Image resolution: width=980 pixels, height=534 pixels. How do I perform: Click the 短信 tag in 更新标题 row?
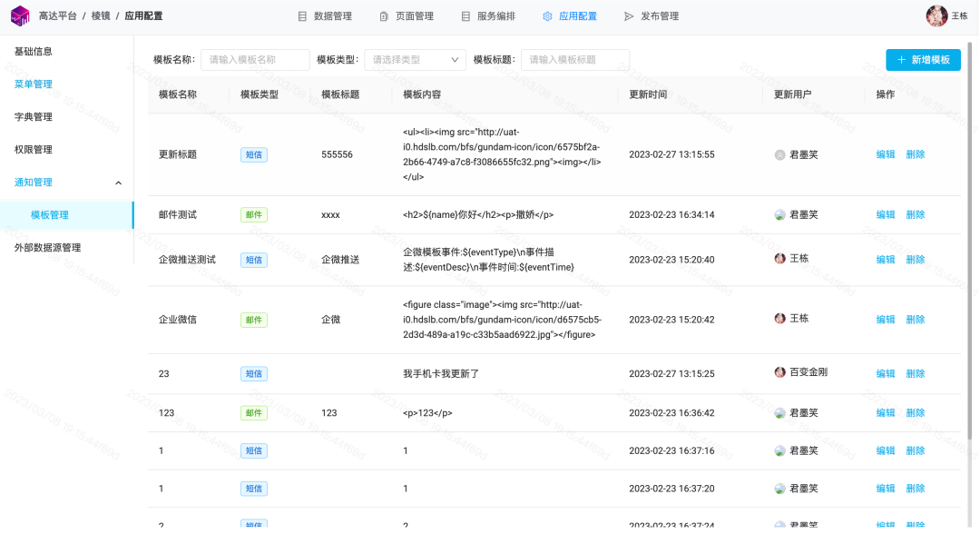(254, 154)
